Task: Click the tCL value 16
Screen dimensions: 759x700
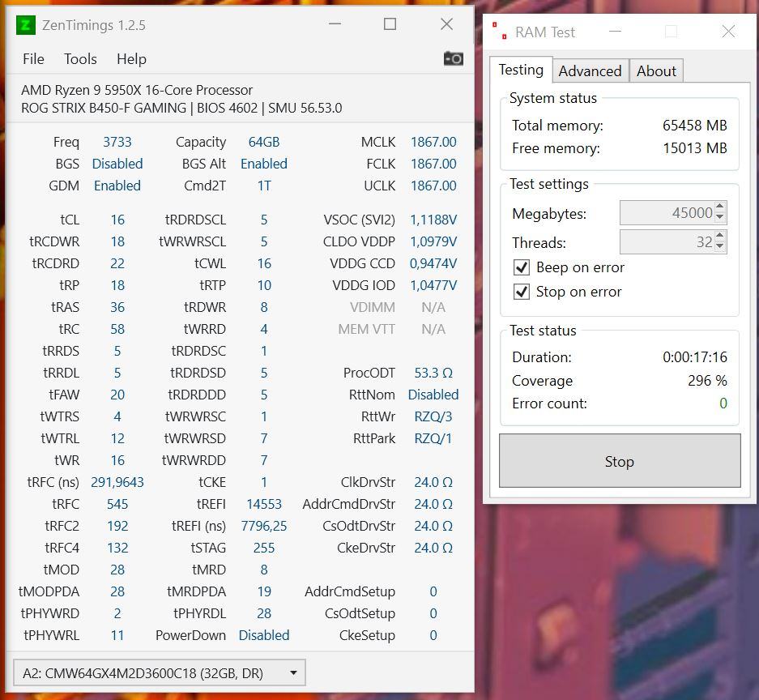Action: pyautogui.click(x=117, y=220)
